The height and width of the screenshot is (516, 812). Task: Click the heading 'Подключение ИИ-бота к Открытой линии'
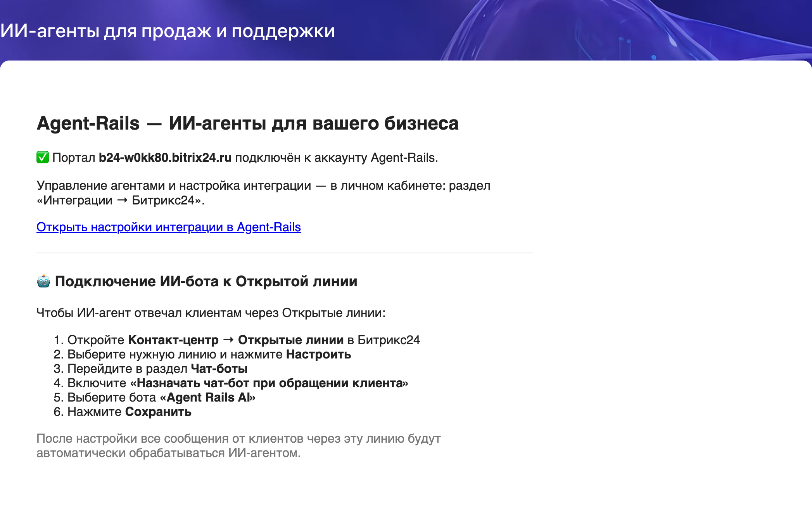206,281
